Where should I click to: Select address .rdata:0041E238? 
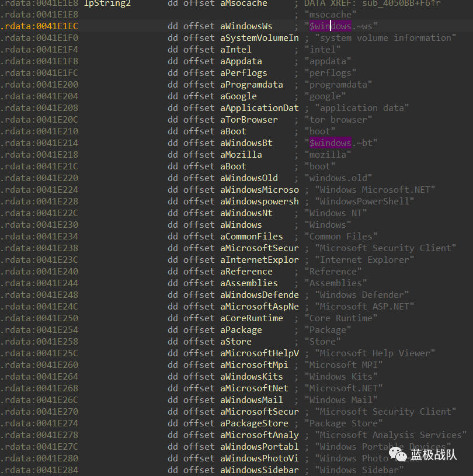(39, 248)
